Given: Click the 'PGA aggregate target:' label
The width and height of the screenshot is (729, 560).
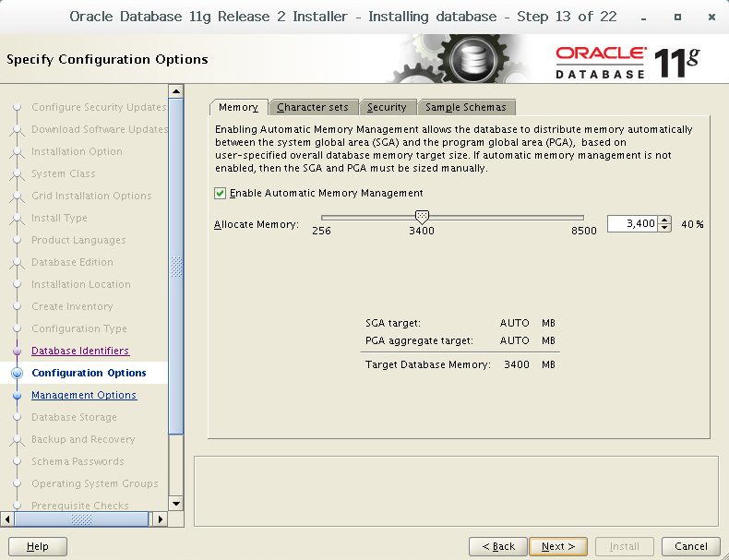Looking at the screenshot, I should (419, 340).
